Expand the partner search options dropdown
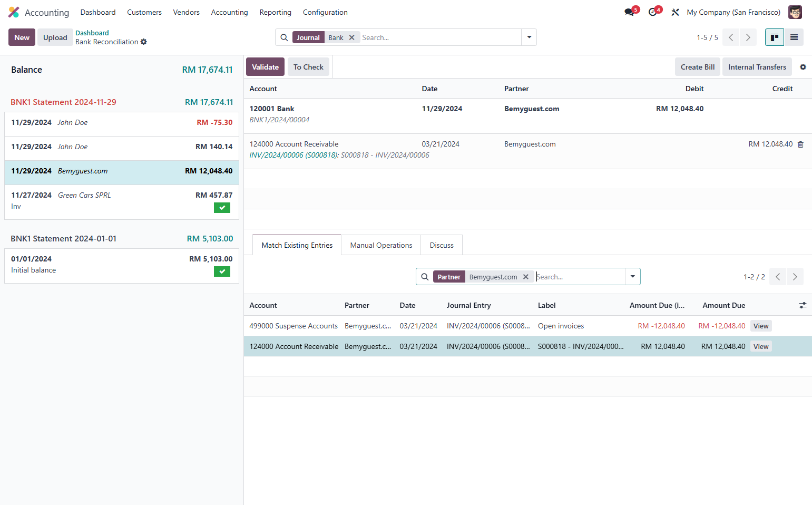812x505 pixels. click(633, 277)
